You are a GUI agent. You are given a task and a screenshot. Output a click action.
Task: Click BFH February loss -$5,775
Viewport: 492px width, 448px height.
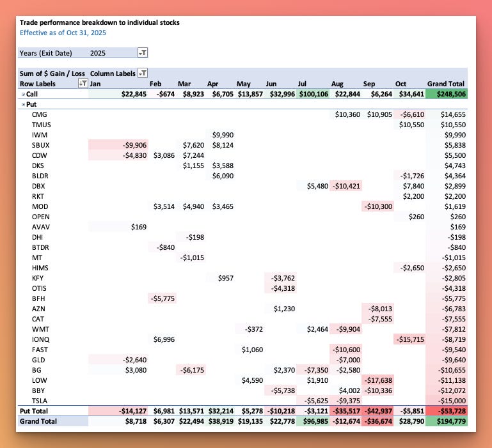click(x=163, y=298)
